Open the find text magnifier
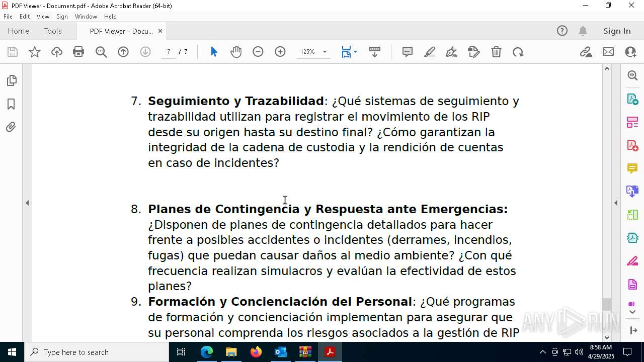 (101, 52)
